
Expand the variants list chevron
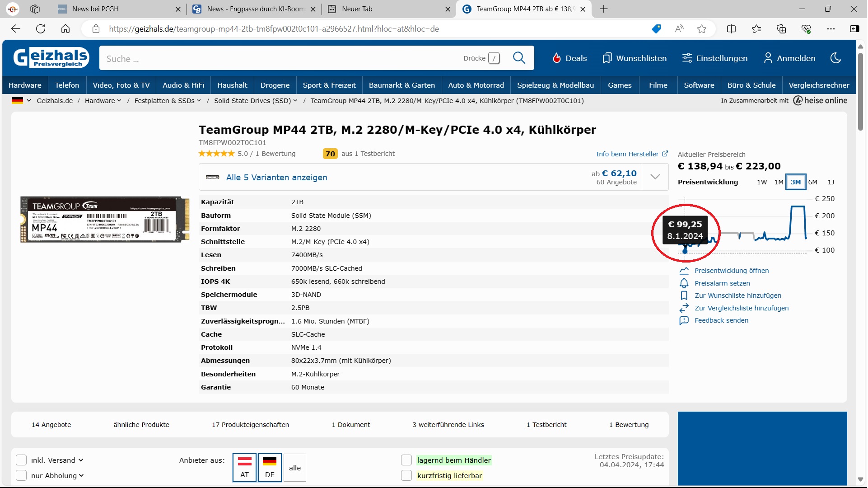(x=655, y=177)
